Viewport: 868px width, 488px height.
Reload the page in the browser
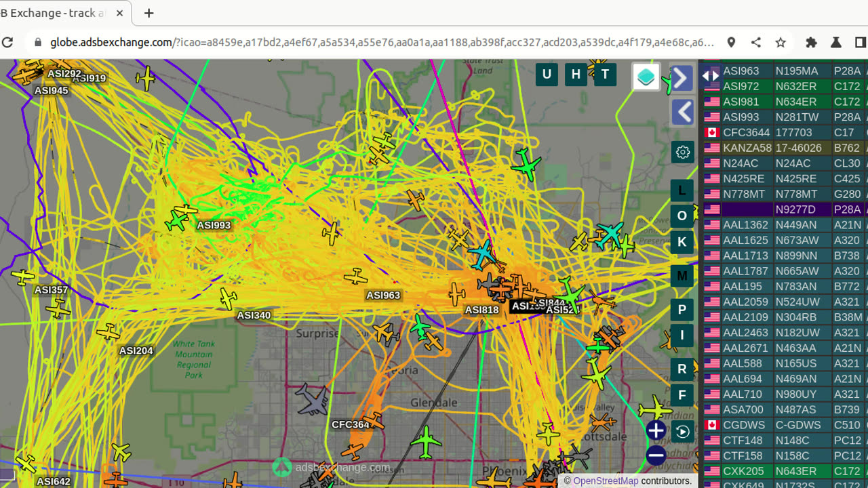pos(7,42)
